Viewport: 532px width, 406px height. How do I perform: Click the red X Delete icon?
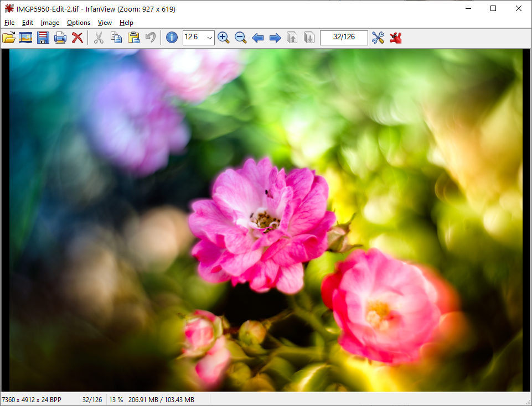pyautogui.click(x=78, y=38)
